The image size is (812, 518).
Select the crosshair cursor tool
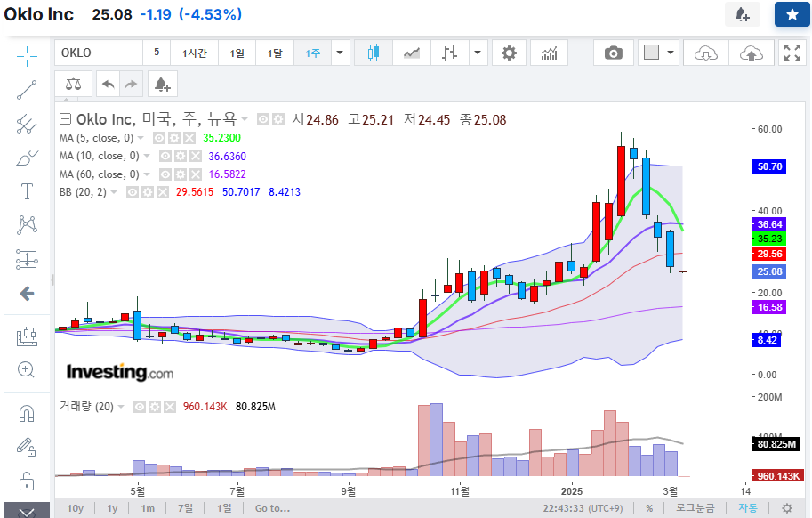tap(27, 56)
